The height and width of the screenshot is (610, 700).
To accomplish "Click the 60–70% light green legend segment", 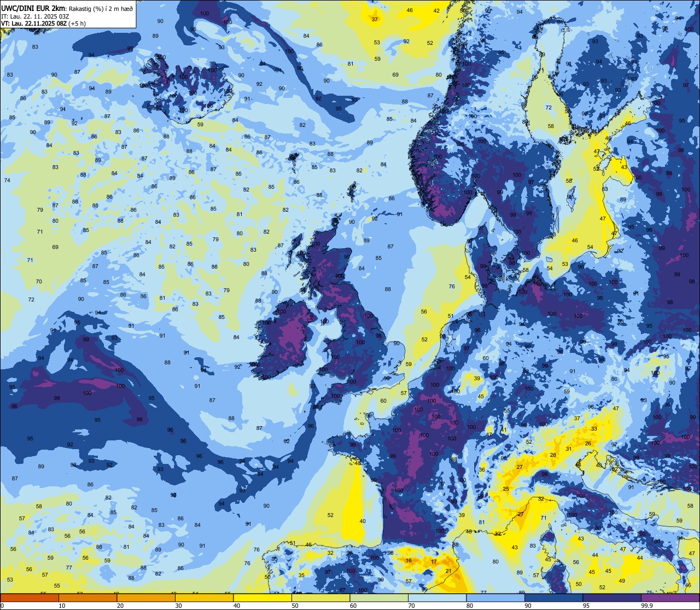I will click(379, 598).
